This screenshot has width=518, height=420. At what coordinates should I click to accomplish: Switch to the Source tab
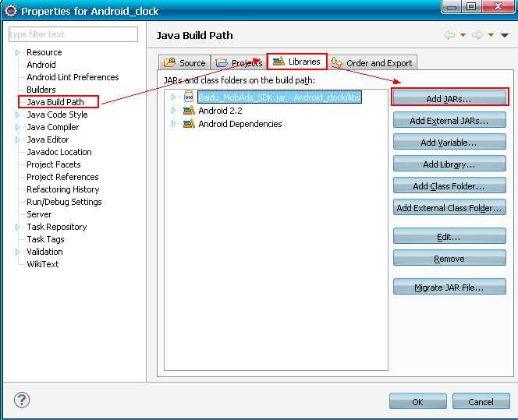pyautogui.click(x=184, y=62)
